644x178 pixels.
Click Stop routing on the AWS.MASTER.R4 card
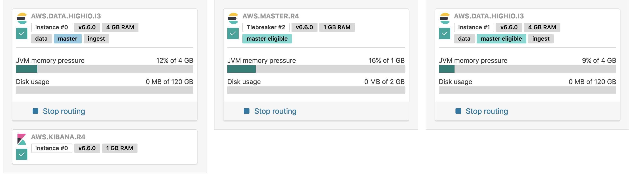pos(275,111)
